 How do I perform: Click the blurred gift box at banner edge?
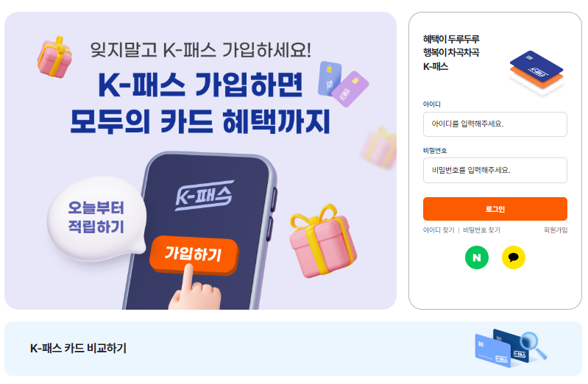[x=379, y=148]
